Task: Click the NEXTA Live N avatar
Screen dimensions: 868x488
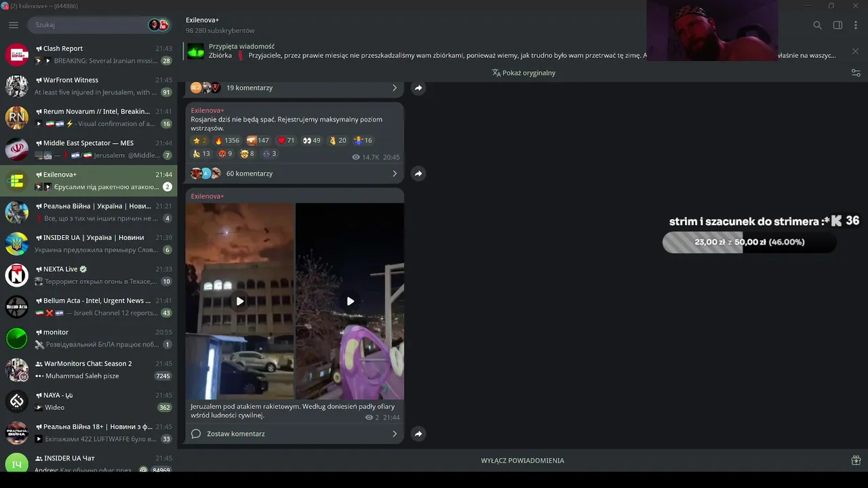Action: point(16,275)
